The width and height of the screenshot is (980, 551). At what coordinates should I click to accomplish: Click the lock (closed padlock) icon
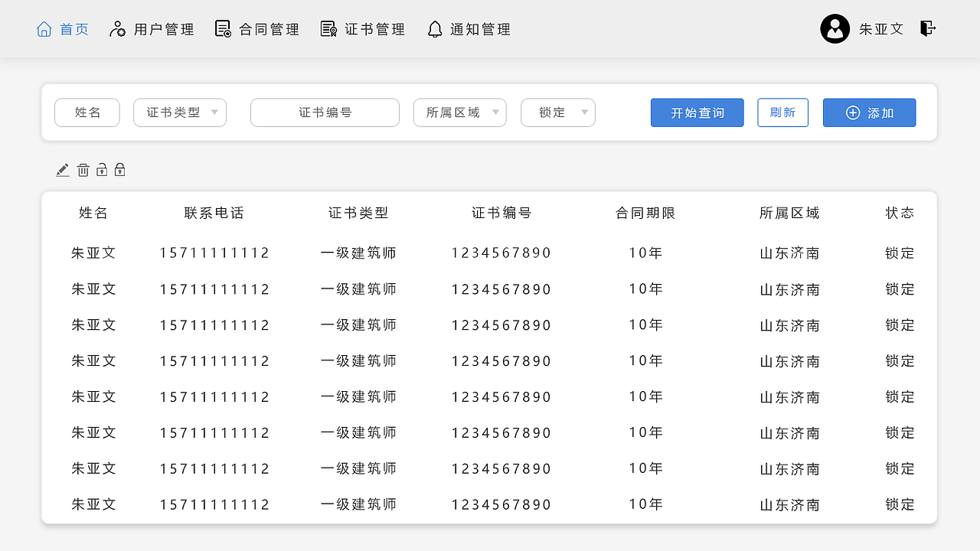coord(119,169)
